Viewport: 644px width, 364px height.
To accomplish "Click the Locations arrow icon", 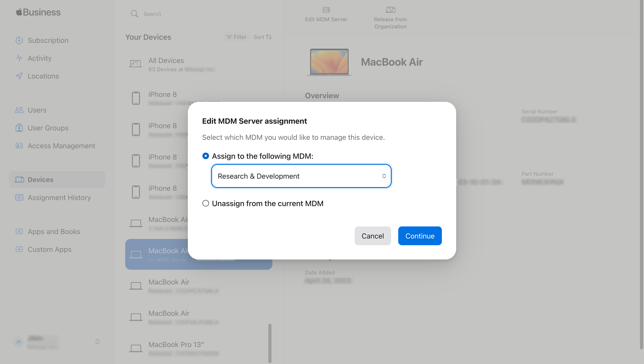I will click(x=19, y=76).
